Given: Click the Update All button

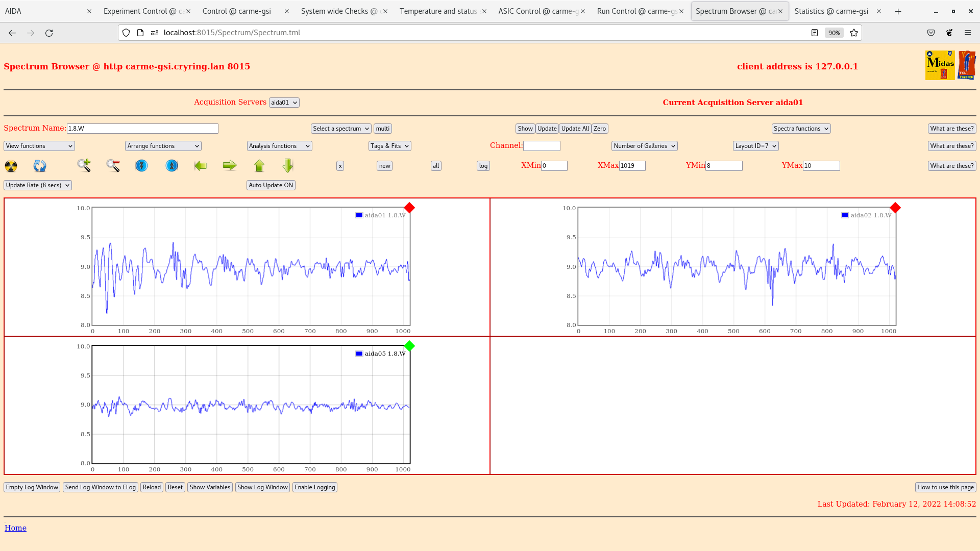Looking at the screenshot, I should click(575, 128).
